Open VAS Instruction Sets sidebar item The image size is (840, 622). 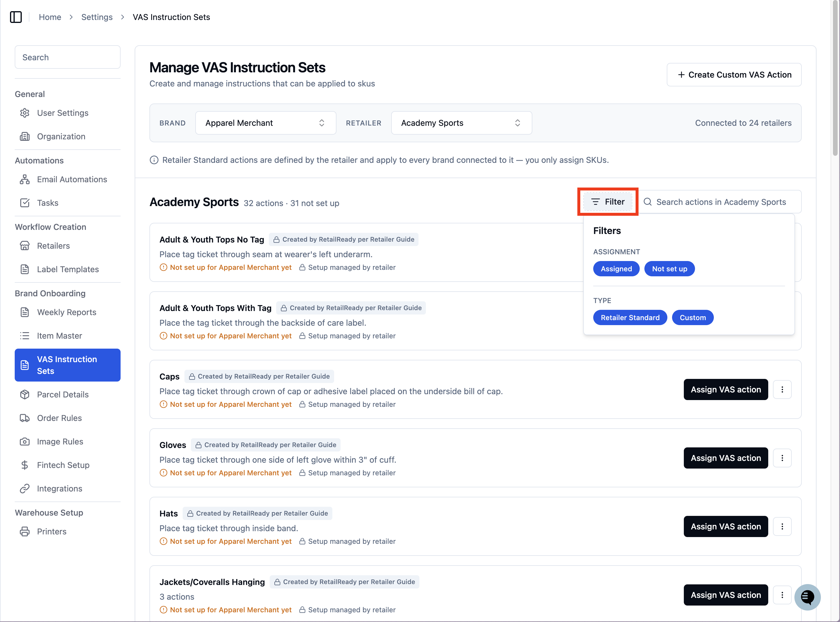(x=67, y=365)
